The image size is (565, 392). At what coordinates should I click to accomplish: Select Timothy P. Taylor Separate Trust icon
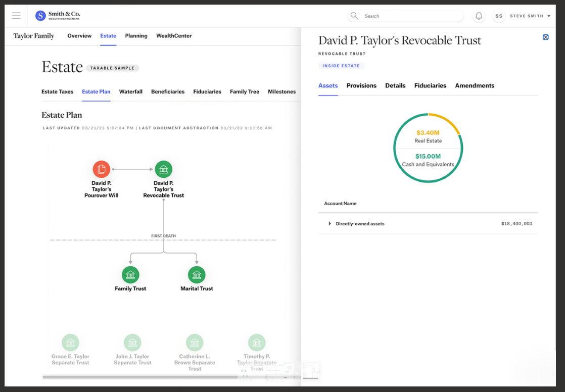[x=257, y=342]
